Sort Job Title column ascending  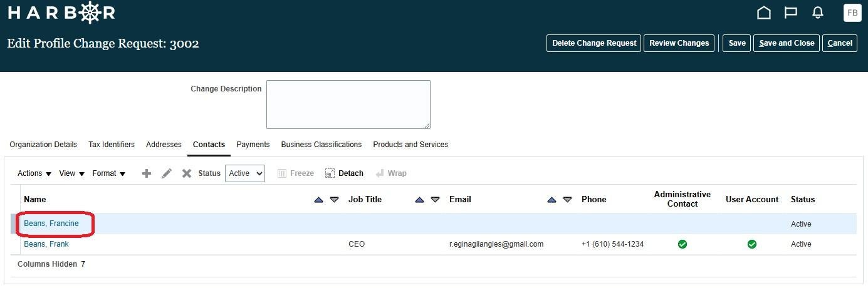pos(419,200)
